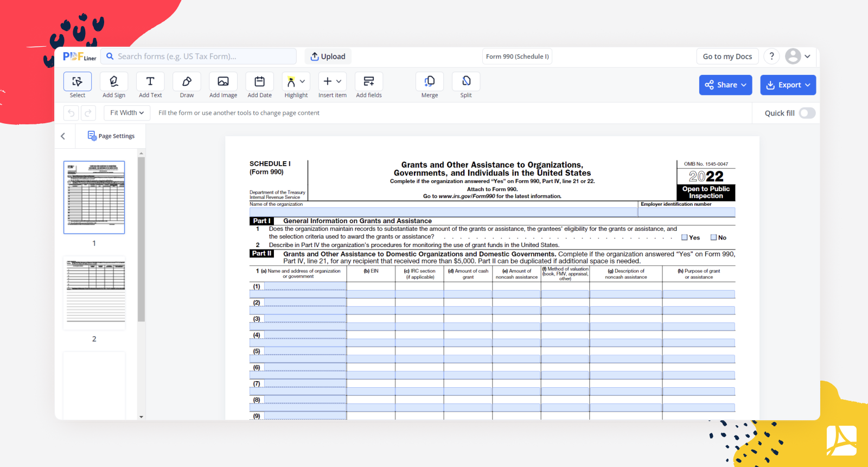Click the Merge documents icon
Viewport: 868px width, 467px height.
coord(430,82)
